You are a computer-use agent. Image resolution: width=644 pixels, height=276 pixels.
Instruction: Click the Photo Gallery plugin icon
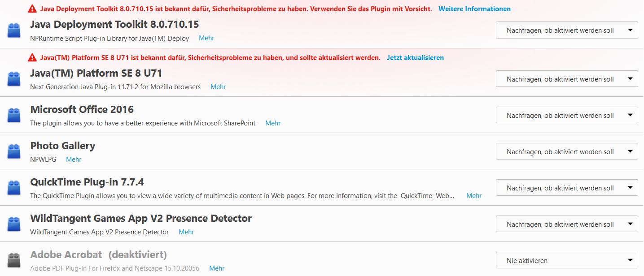(14, 152)
